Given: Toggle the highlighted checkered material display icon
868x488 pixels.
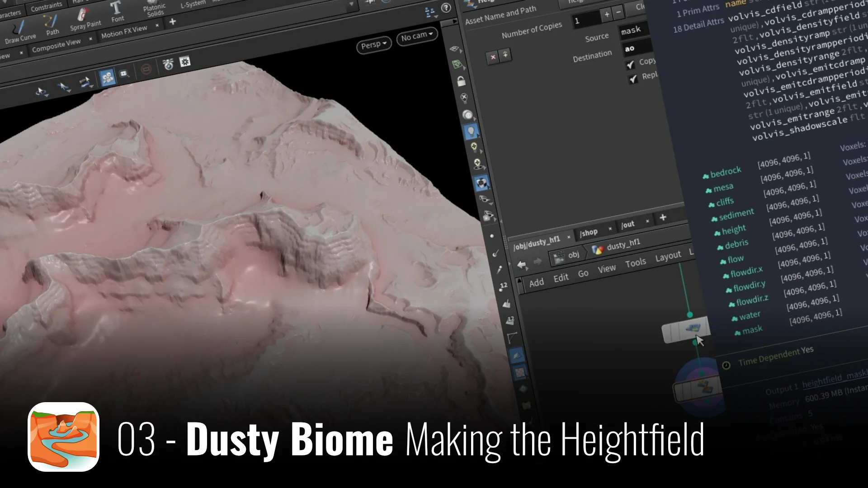Looking at the screenshot, I should [482, 183].
